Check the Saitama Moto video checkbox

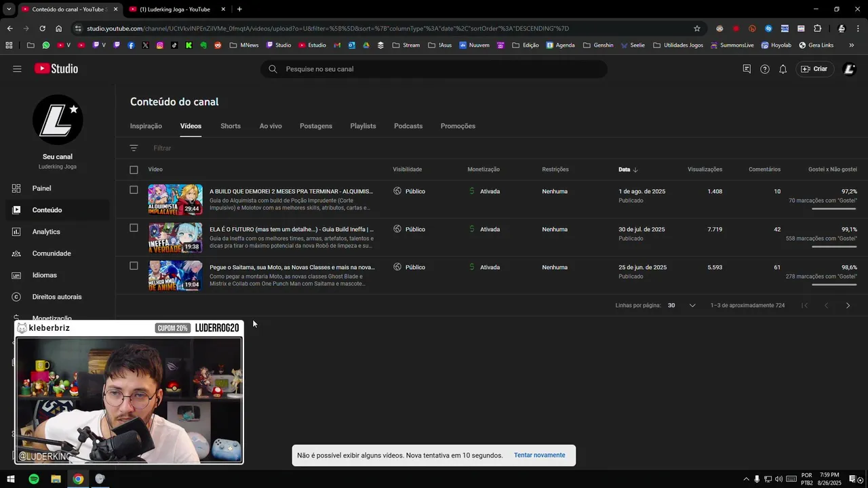pyautogui.click(x=134, y=266)
